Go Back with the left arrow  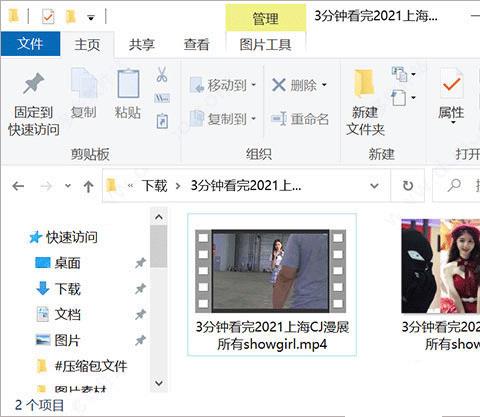[x=18, y=186]
